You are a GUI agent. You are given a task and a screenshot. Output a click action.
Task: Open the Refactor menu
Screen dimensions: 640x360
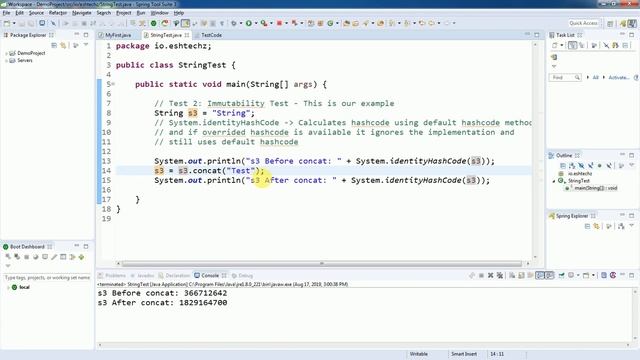[58, 13]
